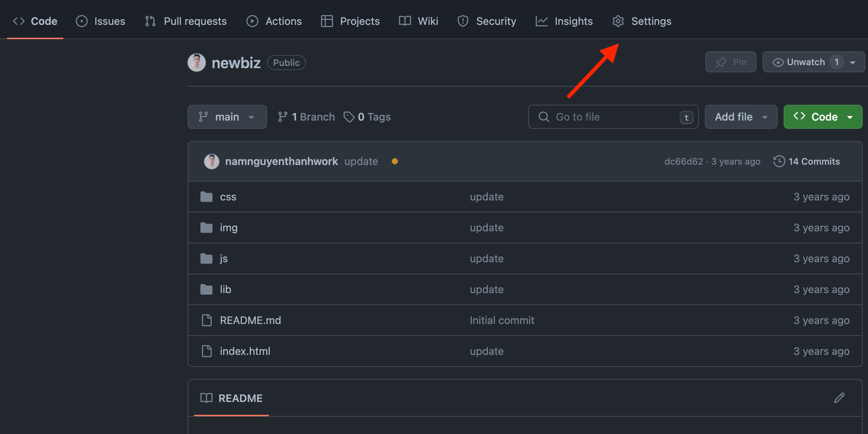Open the css folder
This screenshot has width=868, height=434.
[228, 197]
